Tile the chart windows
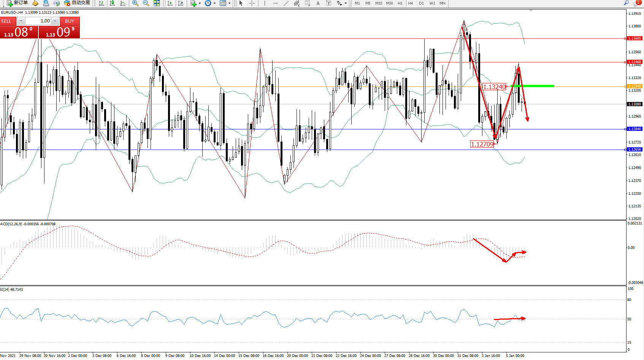The width and height of the screenshot is (644, 360). click(x=157, y=3)
